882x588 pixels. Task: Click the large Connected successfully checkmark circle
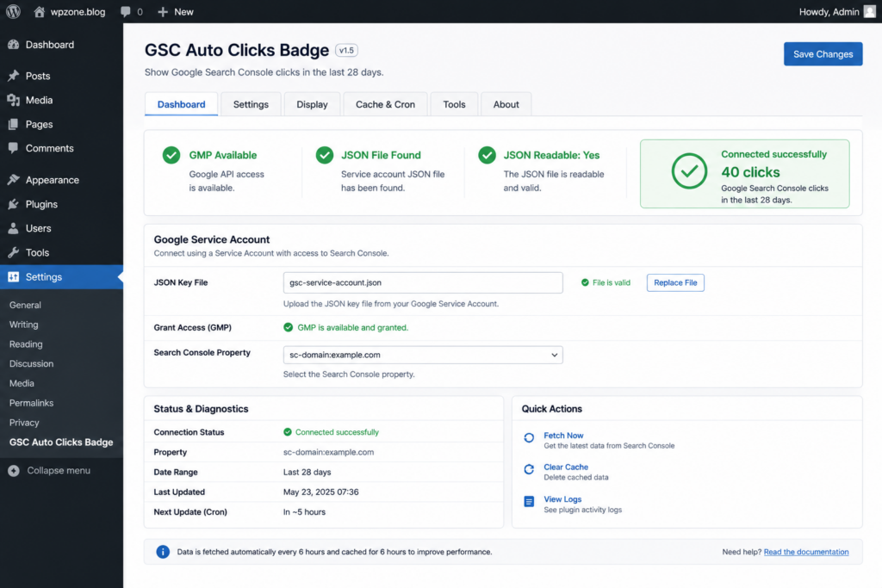(x=689, y=171)
